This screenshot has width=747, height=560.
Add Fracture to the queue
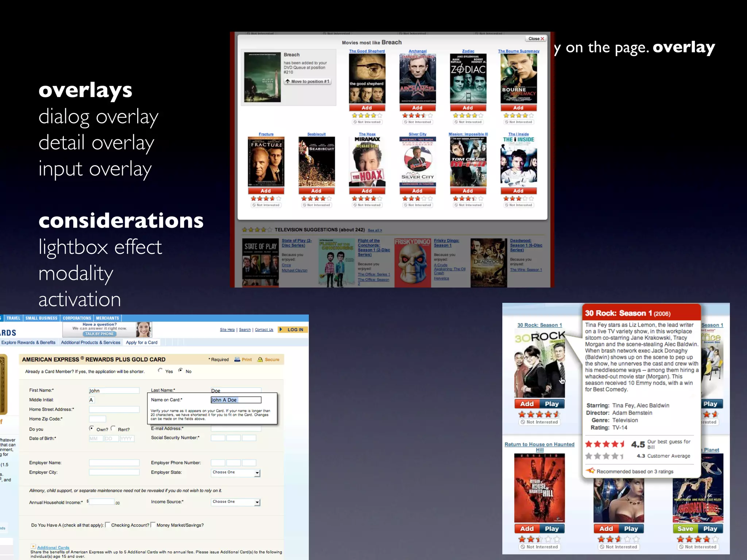click(266, 191)
